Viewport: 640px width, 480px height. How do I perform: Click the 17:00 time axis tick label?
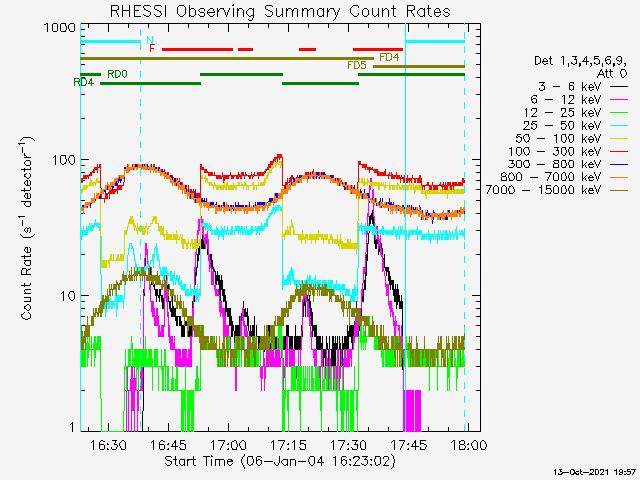[228, 444]
